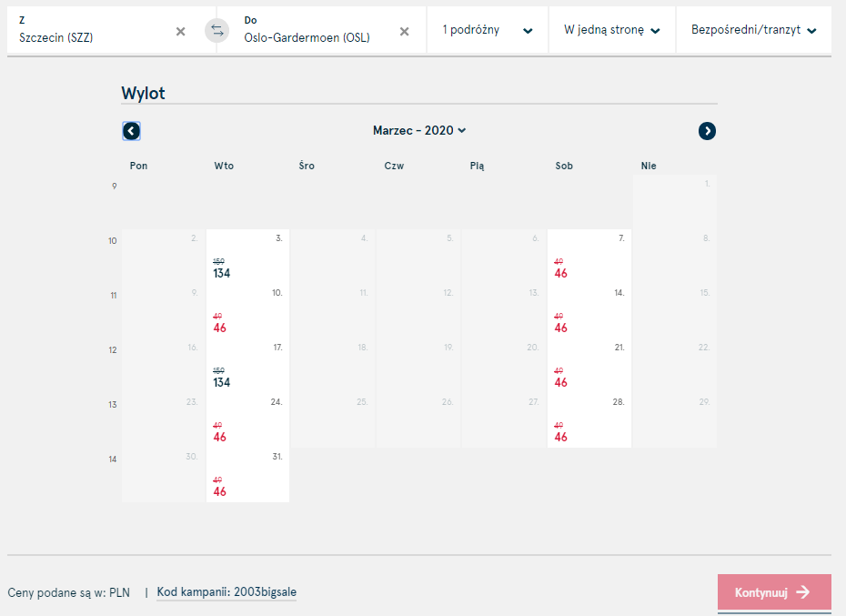Open the W jedną stronę trip type dropdown

point(612,30)
